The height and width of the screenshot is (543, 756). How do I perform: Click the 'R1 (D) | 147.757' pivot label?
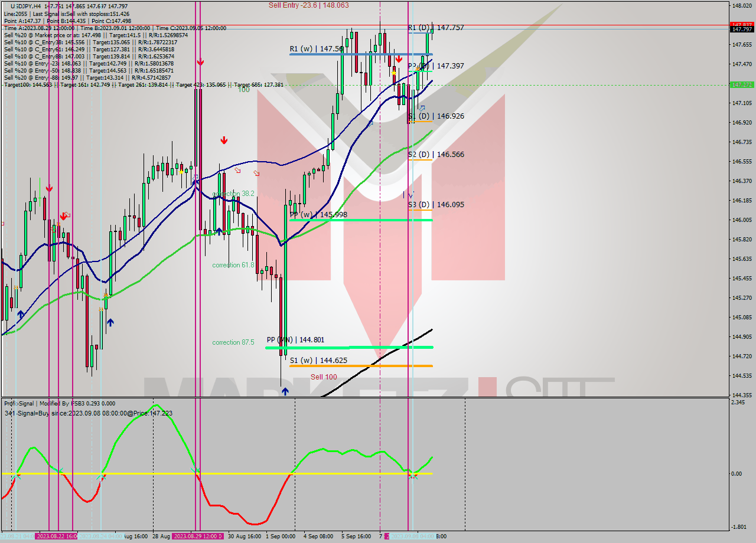436,28
